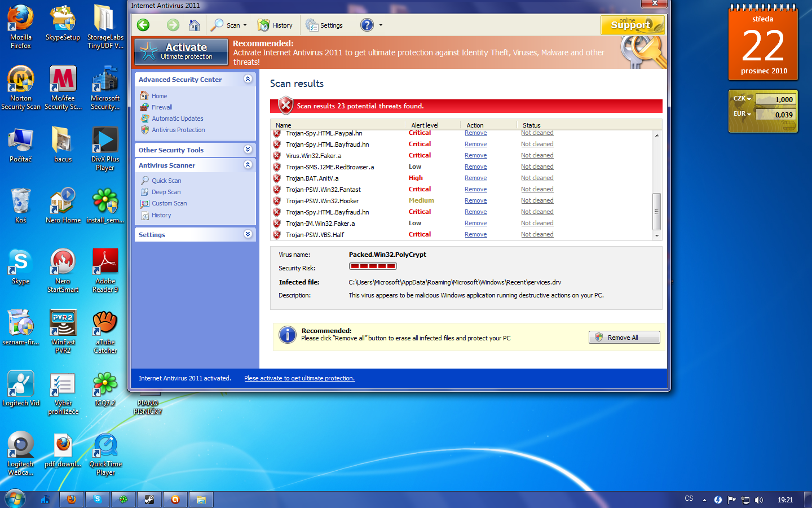Viewport: 812px width, 508px height.
Task: Open McAfee Security Scan desktop icon
Action: point(63,87)
